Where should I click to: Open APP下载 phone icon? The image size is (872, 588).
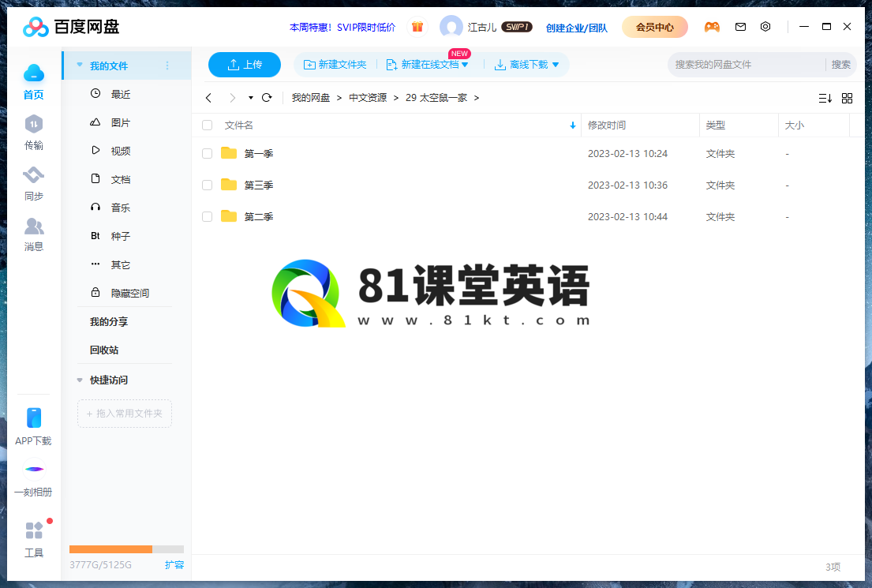(x=33, y=418)
